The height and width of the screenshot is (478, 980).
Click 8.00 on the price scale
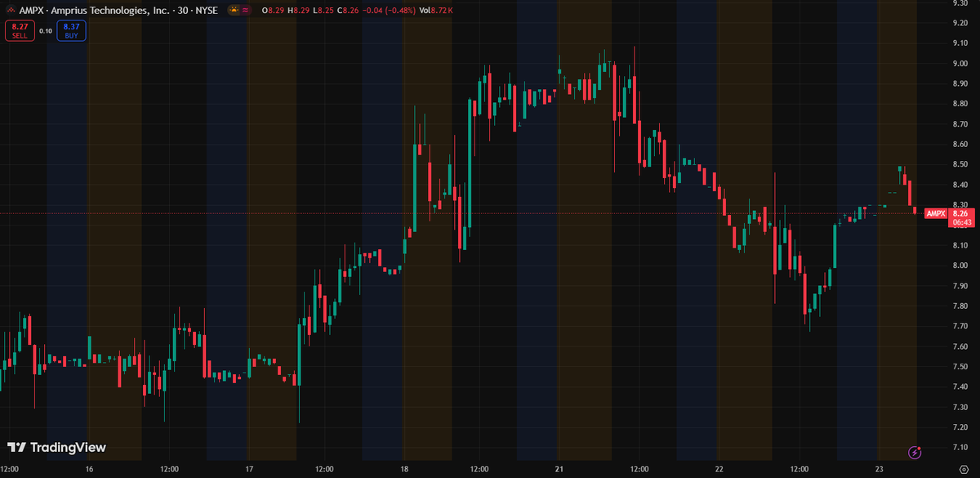click(x=960, y=266)
